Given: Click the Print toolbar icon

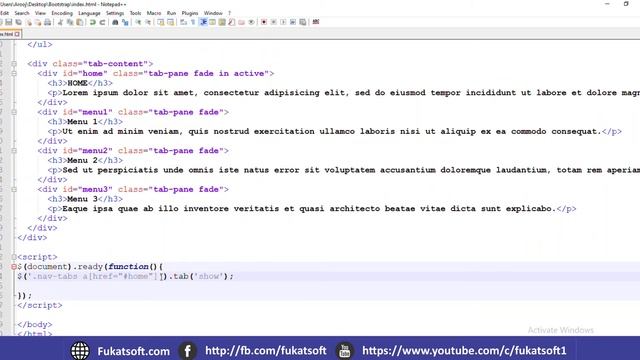Looking at the screenshot, I should point(48,22).
